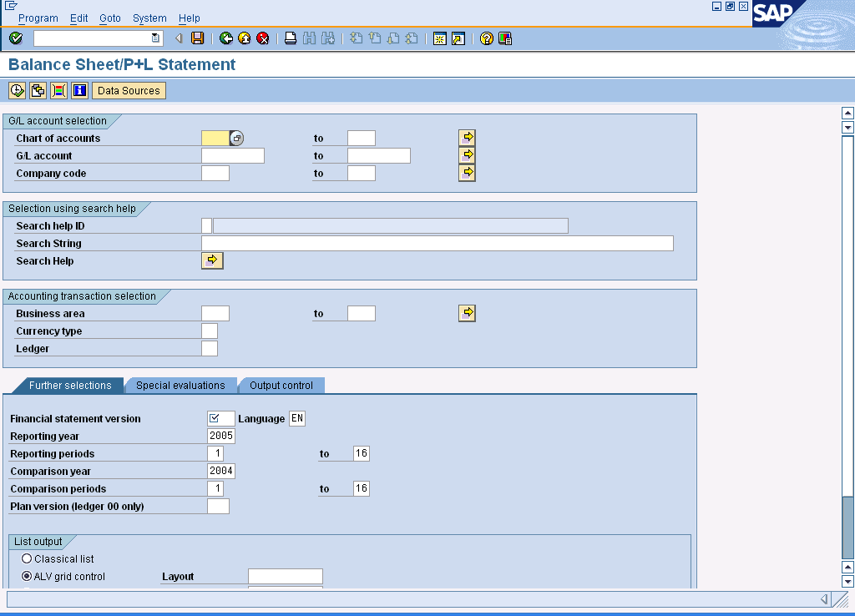Screen dimensions: 855x616
Task: Click the Layout input field
Action: click(286, 576)
